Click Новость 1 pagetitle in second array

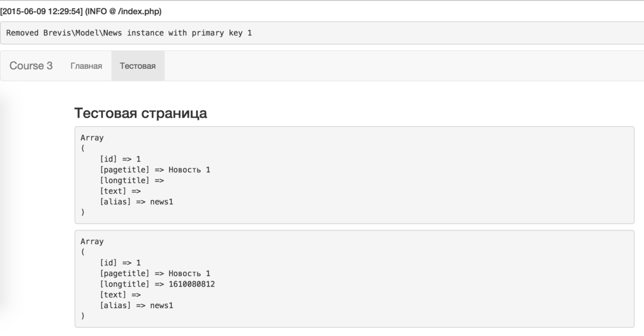point(190,274)
